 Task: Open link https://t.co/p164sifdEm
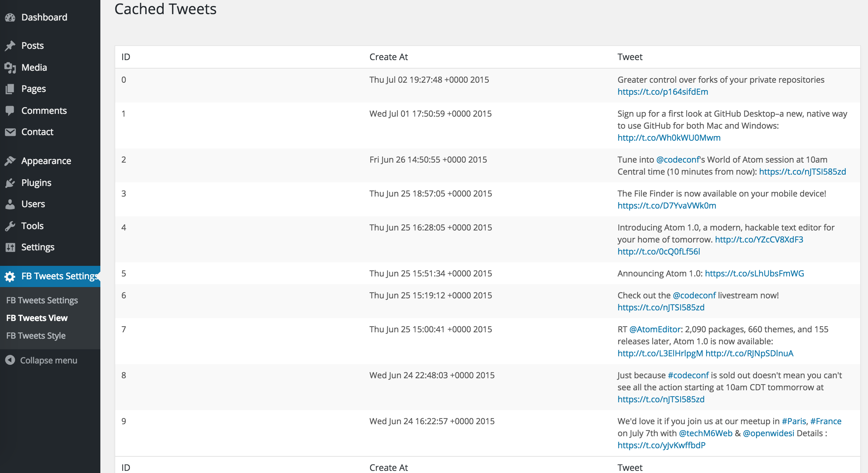point(663,92)
